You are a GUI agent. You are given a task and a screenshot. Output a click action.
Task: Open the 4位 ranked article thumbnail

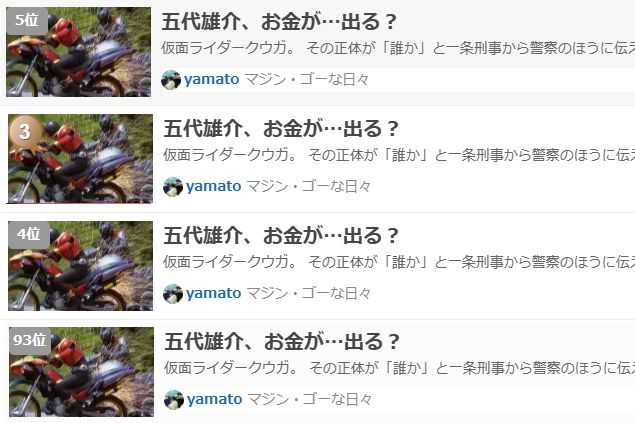click(x=80, y=266)
